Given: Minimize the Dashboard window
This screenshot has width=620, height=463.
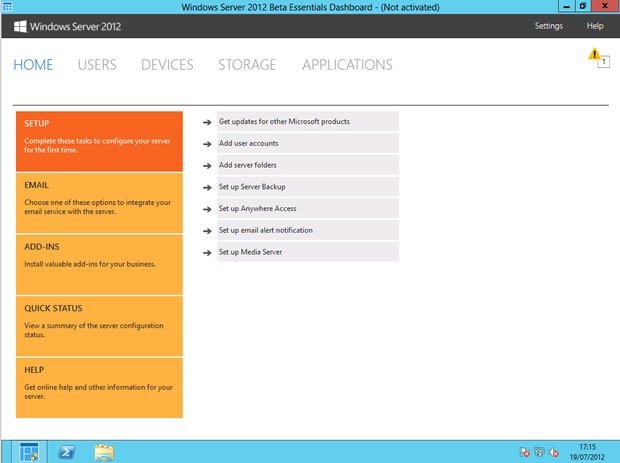Looking at the screenshot, I should click(566, 6).
